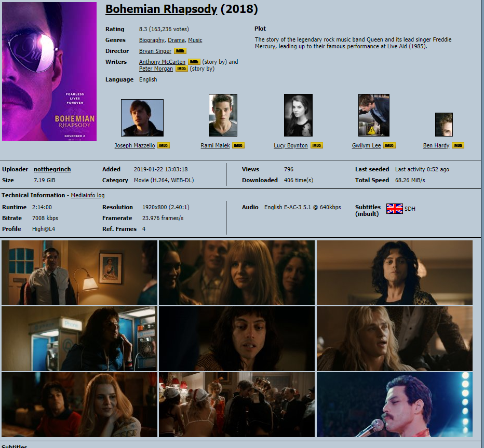Click IMDb badge next to Peter Morgan
The height and width of the screenshot is (448, 484).
coord(182,69)
